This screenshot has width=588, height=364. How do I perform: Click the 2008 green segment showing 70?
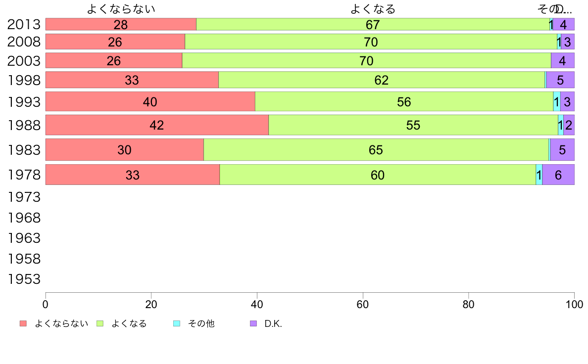point(371,42)
